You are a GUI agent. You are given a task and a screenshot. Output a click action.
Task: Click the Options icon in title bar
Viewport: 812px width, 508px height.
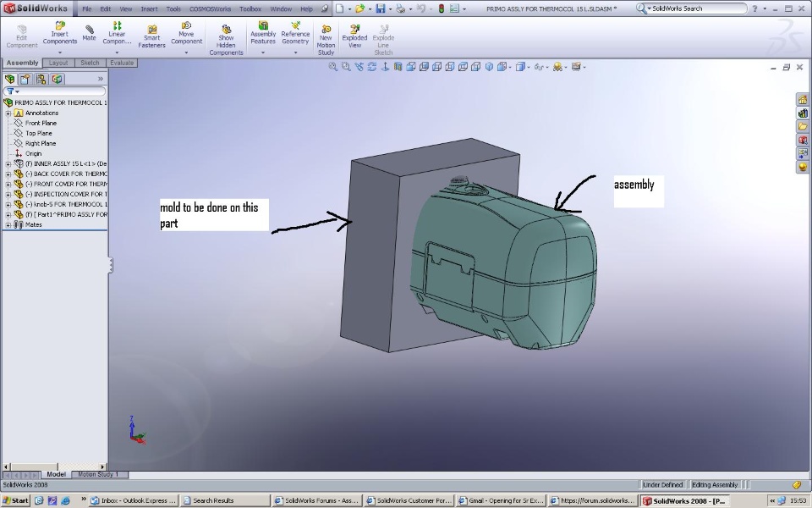click(454, 8)
